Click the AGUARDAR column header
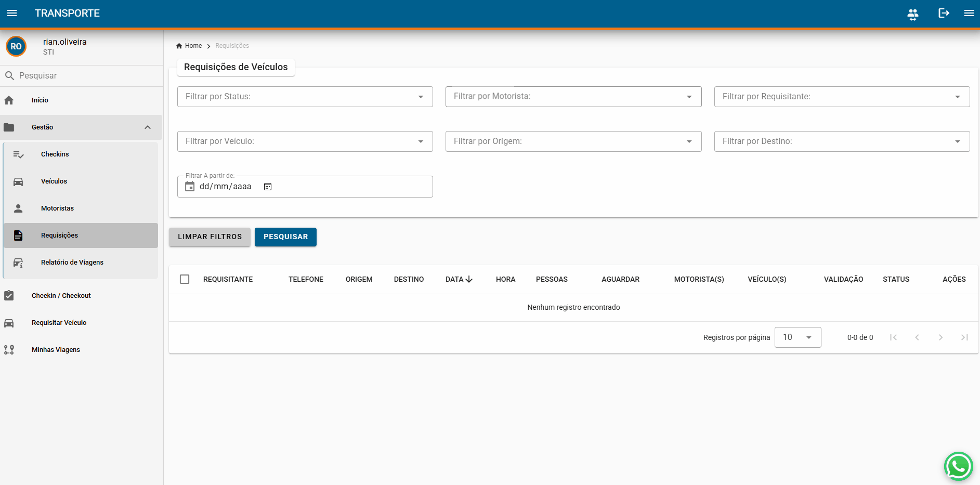 [620, 279]
